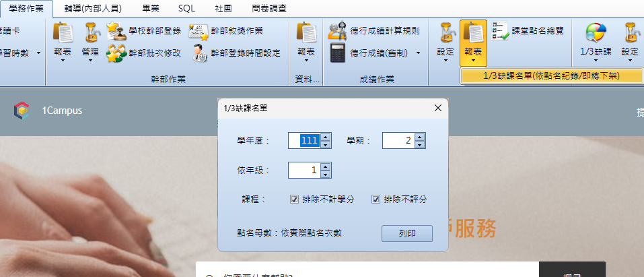Viewport: 644px width, 277px height.
Task: Toggle the 排除不評分 checkbox
Action: pos(375,199)
